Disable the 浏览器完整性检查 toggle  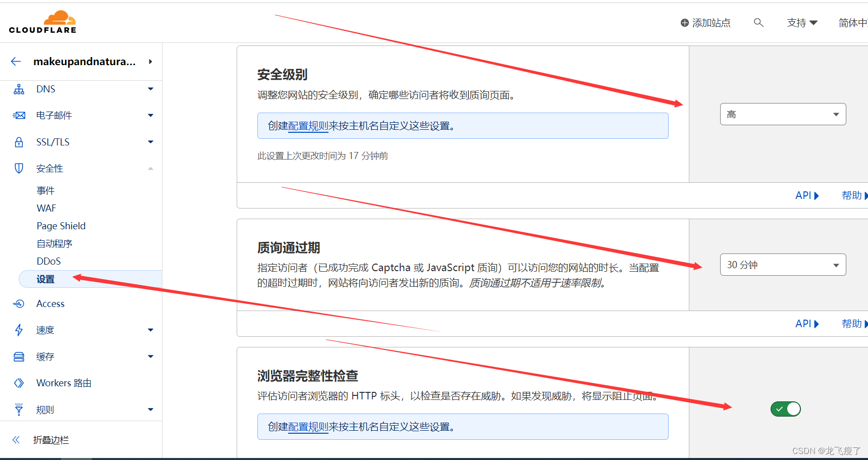pyautogui.click(x=785, y=409)
